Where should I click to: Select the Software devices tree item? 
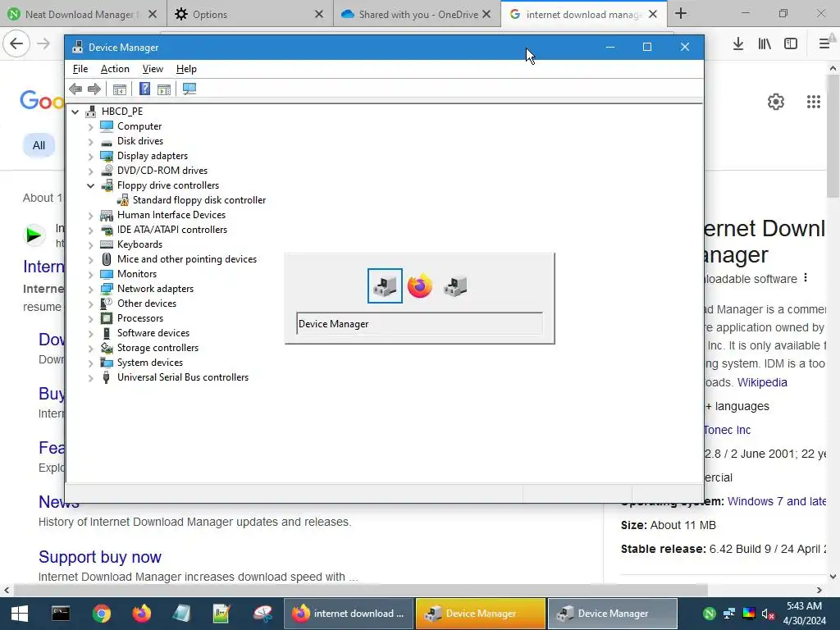[x=153, y=333]
